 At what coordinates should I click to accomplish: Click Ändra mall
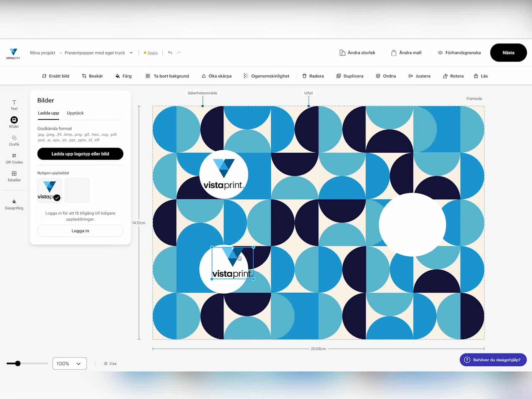(x=406, y=53)
